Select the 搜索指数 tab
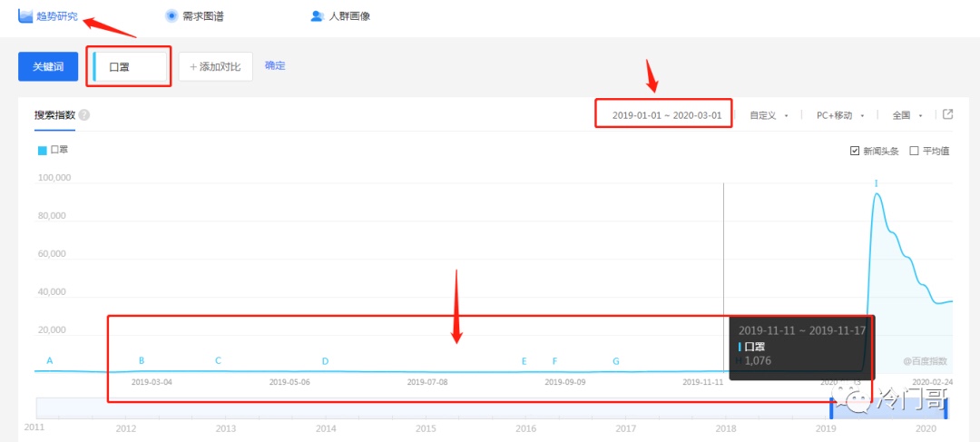The width and height of the screenshot is (980, 442). click(x=55, y=115)
